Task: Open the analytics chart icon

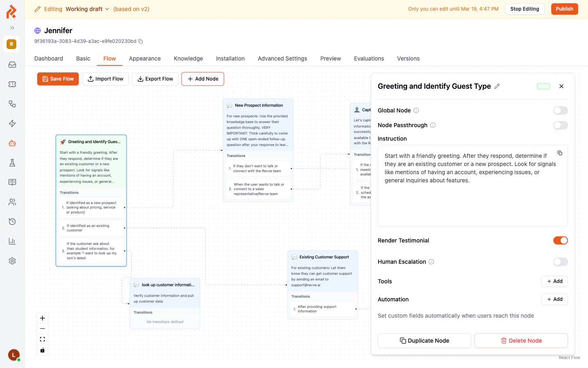Action: [x=12, y=241]
